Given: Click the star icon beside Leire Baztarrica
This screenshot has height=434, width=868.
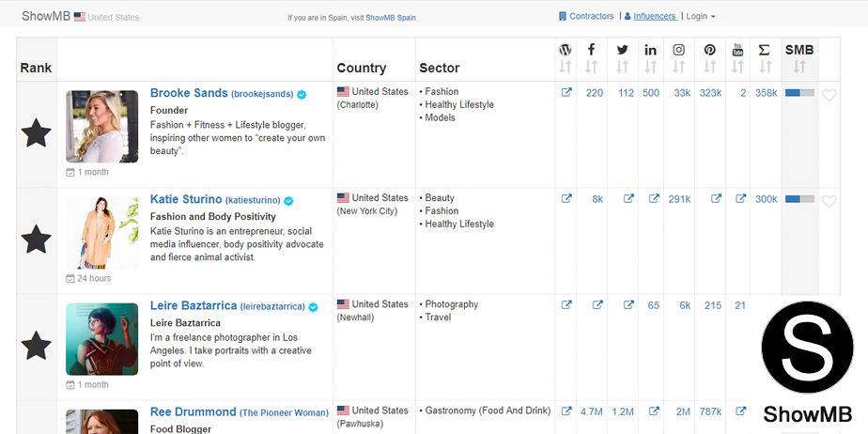Looking at the screenshot, I should click(36, 346).
